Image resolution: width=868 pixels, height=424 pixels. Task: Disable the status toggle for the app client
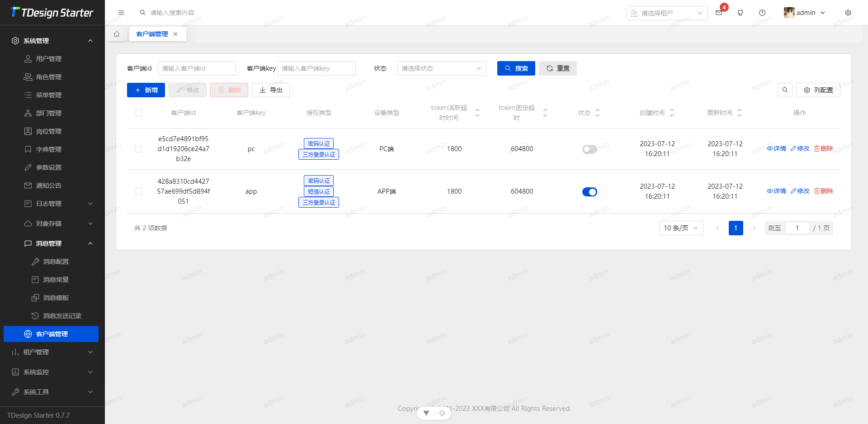point(590,191)
